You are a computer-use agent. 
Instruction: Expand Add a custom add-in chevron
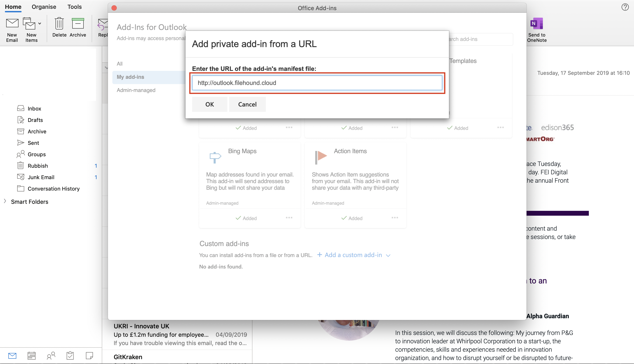388,255
